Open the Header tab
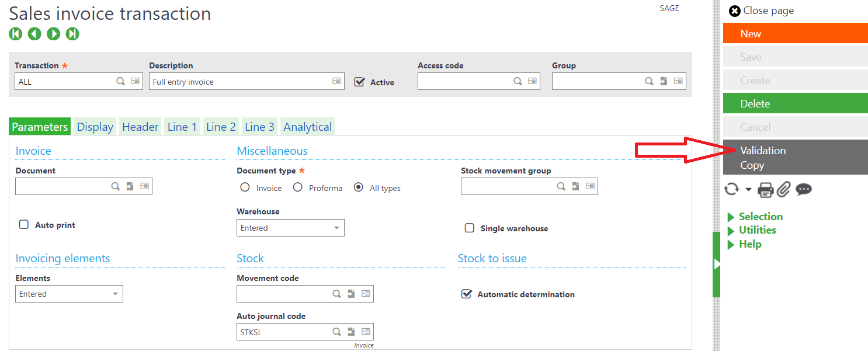The width and height of the screenshot is (868, 351). pyautogui.click(x=140, y=126)
